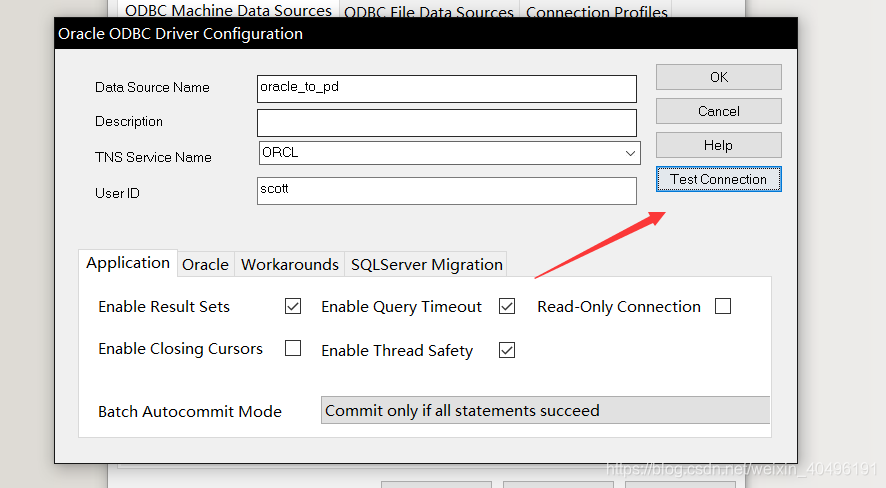Click into the Description text box
Screen dimensions: 886x488
446,123
